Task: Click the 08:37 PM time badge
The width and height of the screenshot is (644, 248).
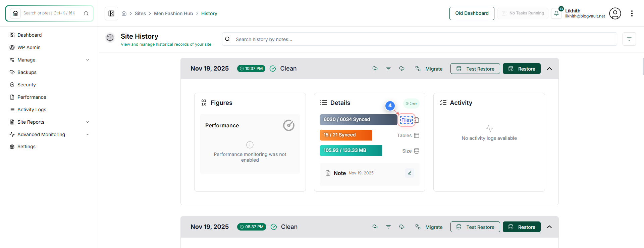Action: point(252,227)
